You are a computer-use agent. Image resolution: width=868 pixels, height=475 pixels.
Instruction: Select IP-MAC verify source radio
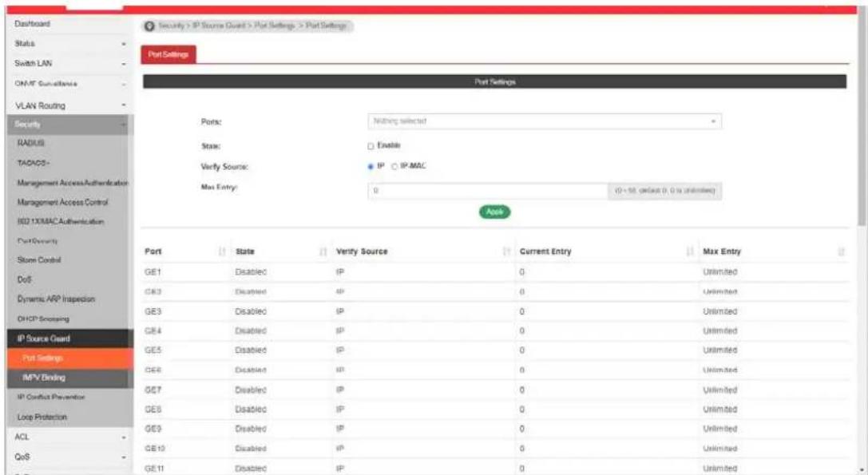394,166
